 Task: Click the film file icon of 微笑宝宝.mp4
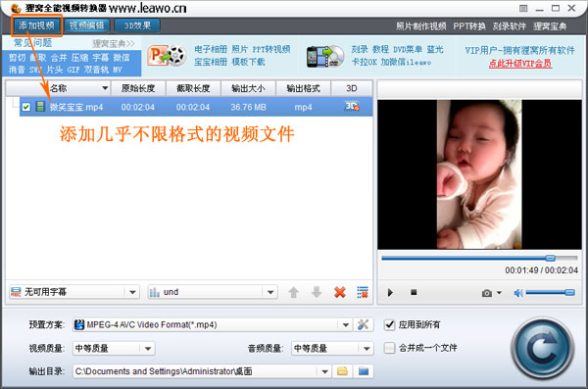pos(40,107)
